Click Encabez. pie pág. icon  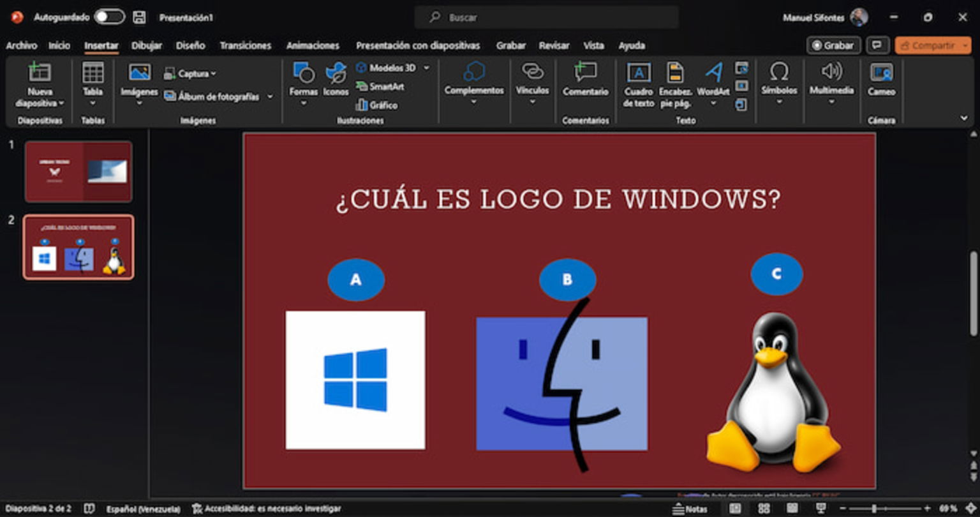(x=675, y=72)
